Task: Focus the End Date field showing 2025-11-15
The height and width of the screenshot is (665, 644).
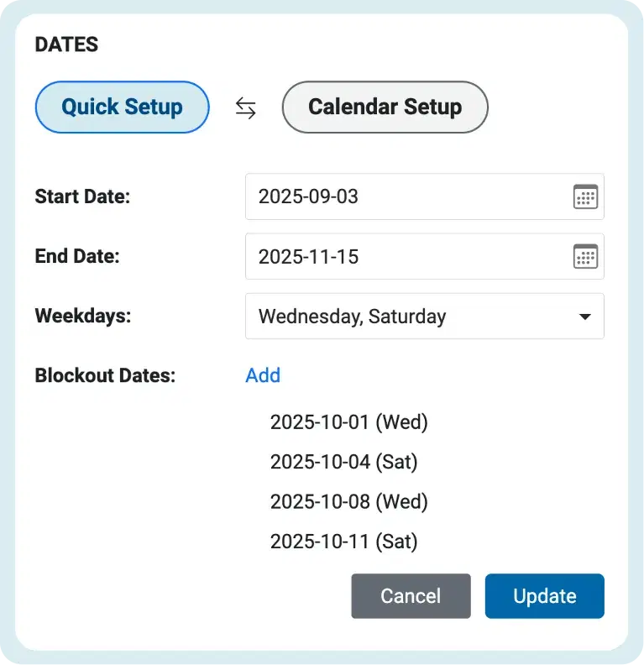Action: point(424,256)
